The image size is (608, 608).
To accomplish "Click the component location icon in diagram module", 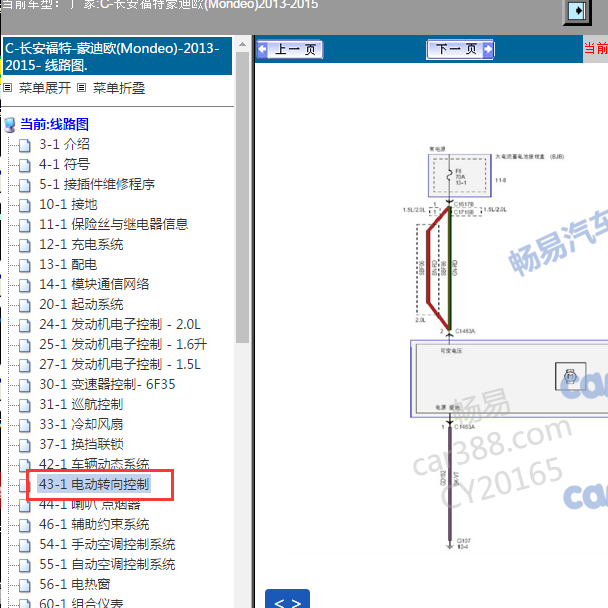I will 570,377.
